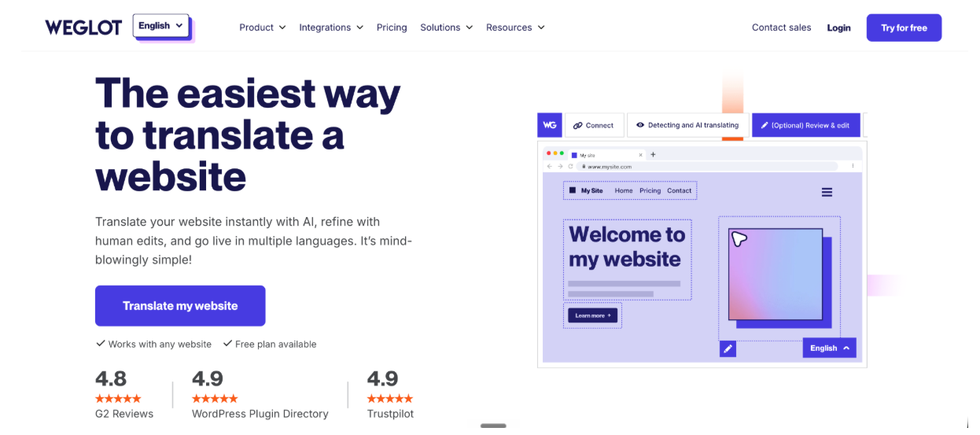Viewport: 980px width, 435px height.
Task: Click the Login link
Action: tap(838, 28)
